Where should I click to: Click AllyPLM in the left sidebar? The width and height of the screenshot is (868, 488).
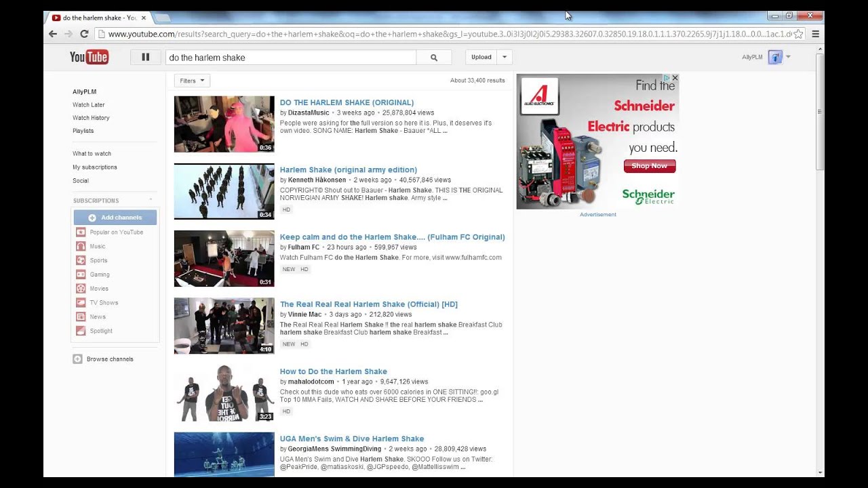(x=85, y=91)
